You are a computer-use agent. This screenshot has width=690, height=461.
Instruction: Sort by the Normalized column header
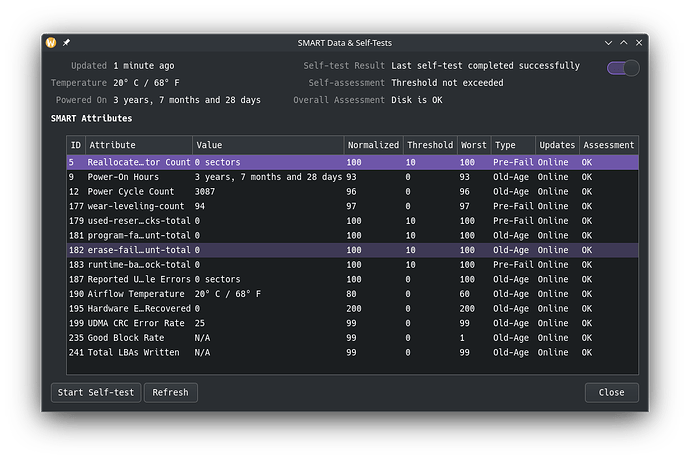click(x=373, y=145)
